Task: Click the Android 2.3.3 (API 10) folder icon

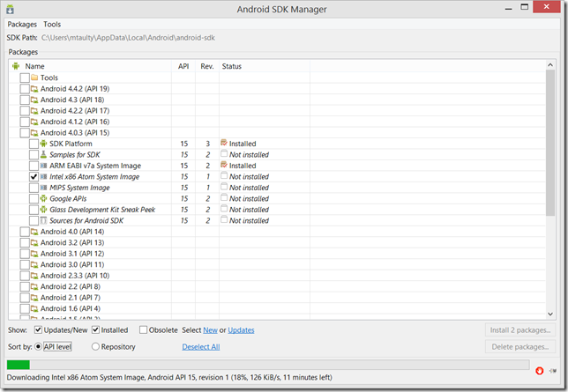Action: pyautogui.click(x=34, y=276)
